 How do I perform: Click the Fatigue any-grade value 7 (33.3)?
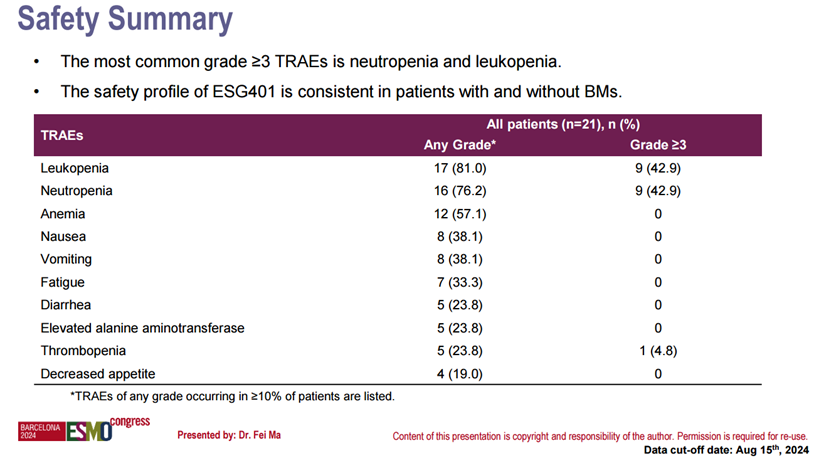(x=460, y=283)
